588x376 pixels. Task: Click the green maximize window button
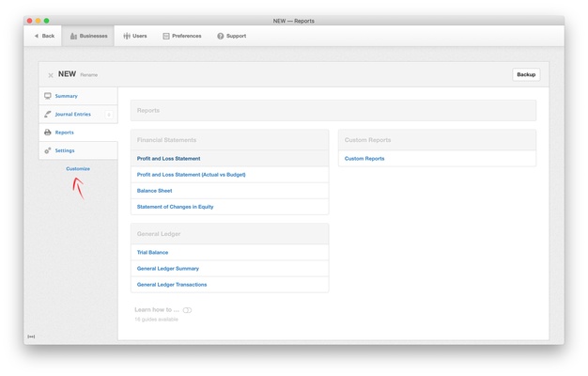pyautogui.click(x=47, y=21)
